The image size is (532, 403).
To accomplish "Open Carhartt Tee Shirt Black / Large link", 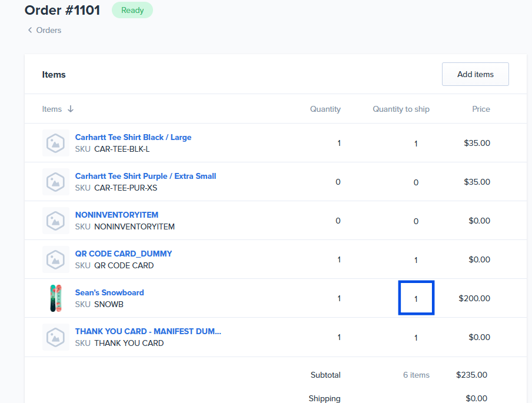I will (133, 137).
